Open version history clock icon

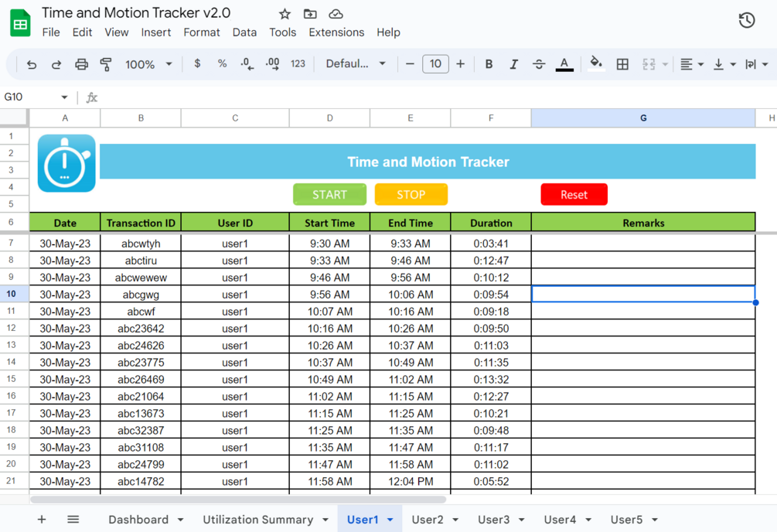747,20
